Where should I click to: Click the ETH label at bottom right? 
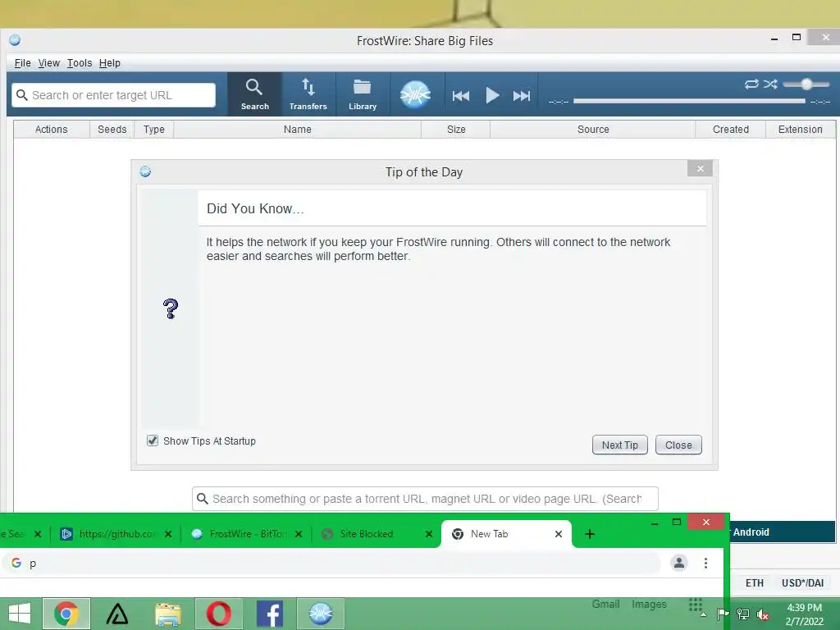click(755, 583)
